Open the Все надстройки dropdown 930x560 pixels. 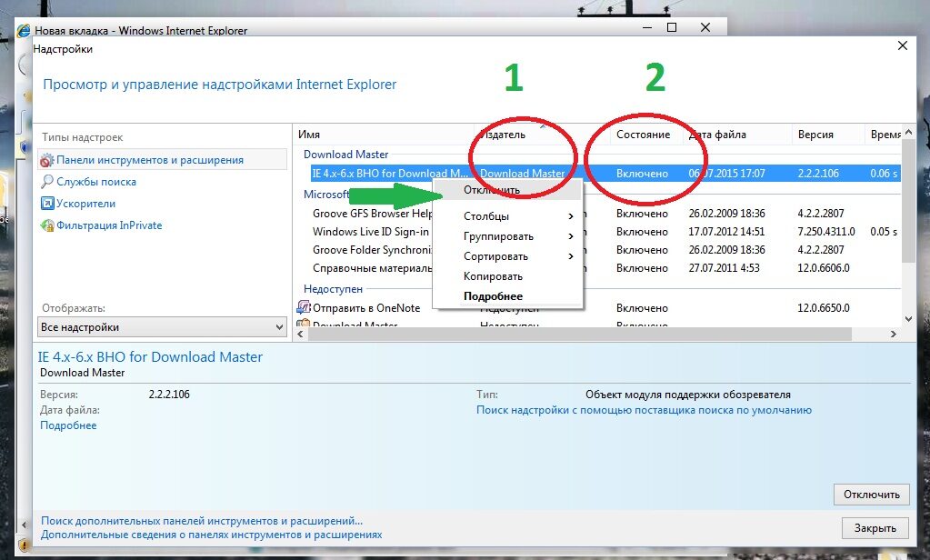click(162, 327)
